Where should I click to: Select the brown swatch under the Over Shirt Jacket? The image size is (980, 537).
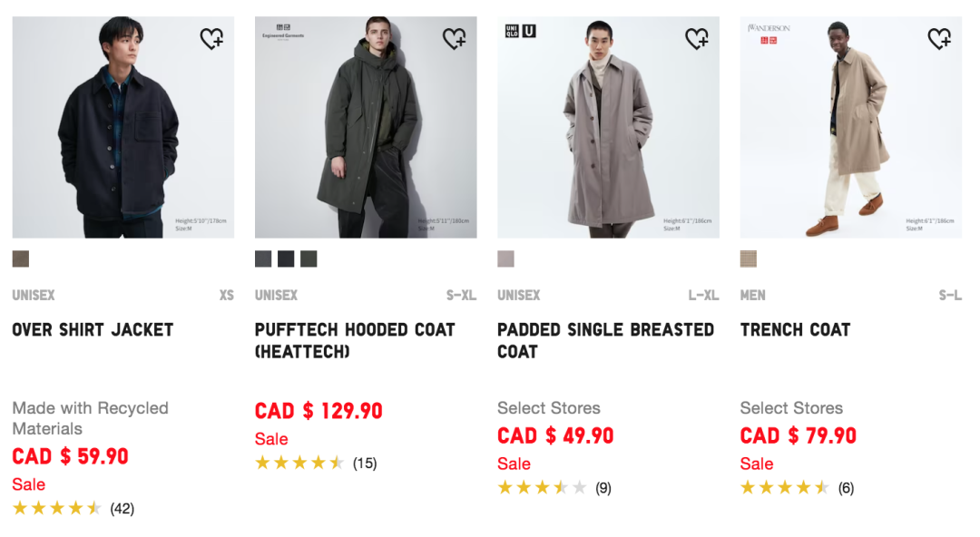[x=20, y=259]
